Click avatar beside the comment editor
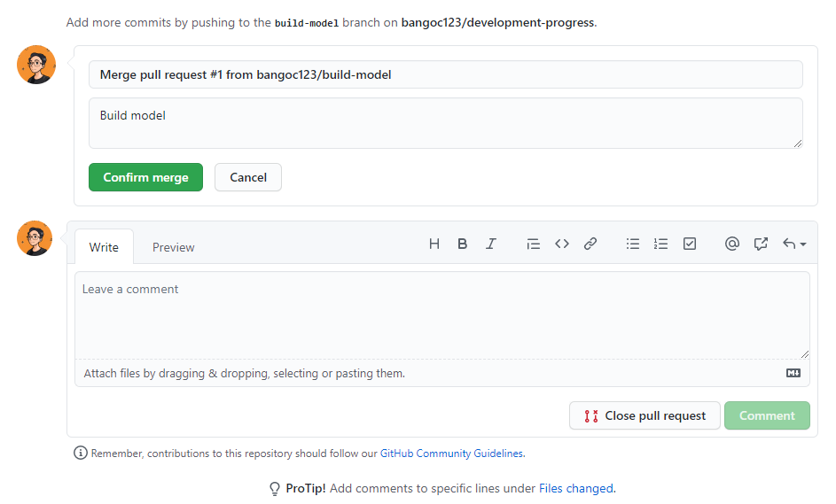 pos(35,238)
